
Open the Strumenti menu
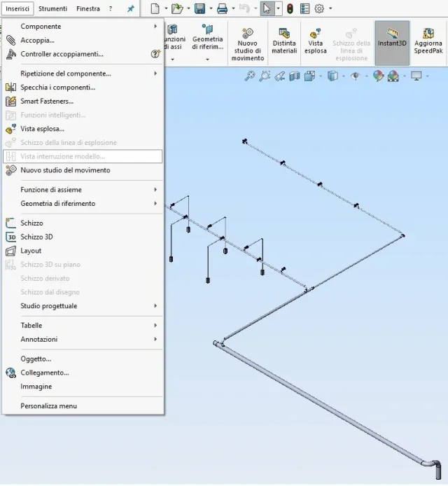(52, 8)
